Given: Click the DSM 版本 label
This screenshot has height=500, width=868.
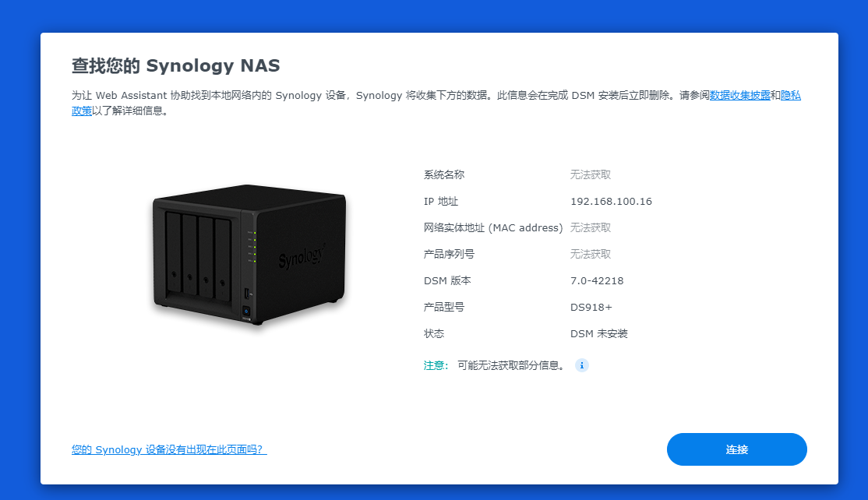Looking at the screenshot, I should click(447, 281).
